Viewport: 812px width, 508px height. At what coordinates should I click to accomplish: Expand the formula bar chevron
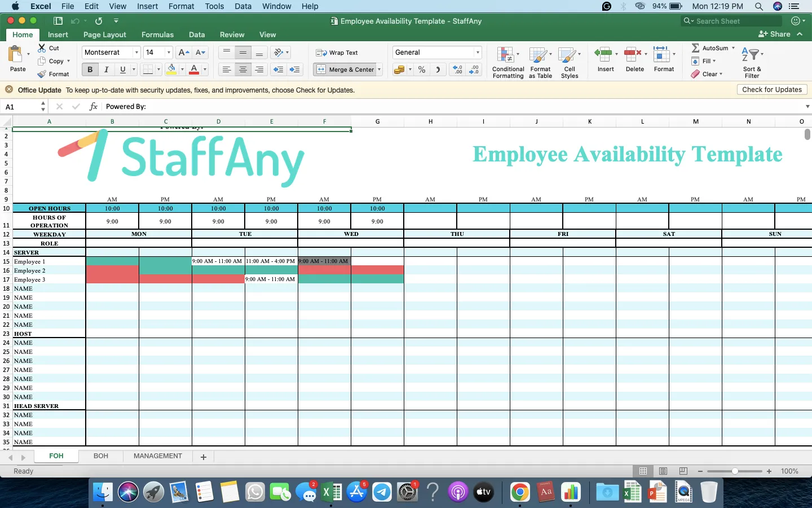(807, 106)
